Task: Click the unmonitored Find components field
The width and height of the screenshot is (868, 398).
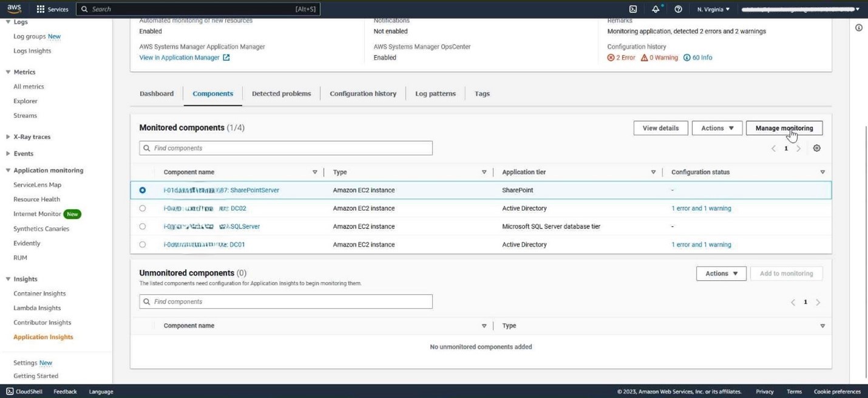Action: coord(286,301)
